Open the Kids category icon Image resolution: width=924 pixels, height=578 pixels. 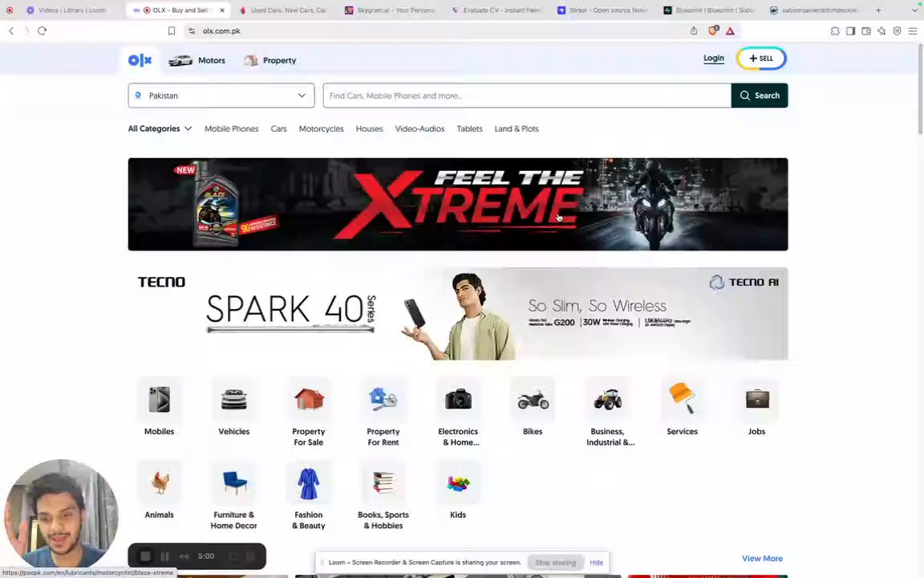(458, 482)
